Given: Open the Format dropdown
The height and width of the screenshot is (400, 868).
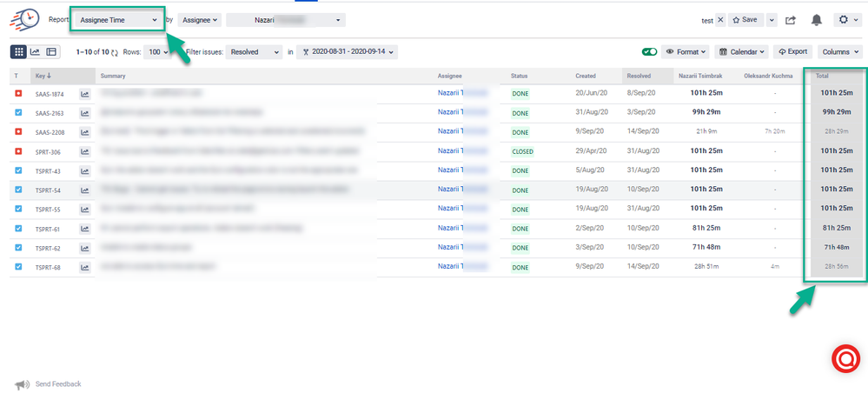Looking at the screenshot, I should (x=686, y=51).
